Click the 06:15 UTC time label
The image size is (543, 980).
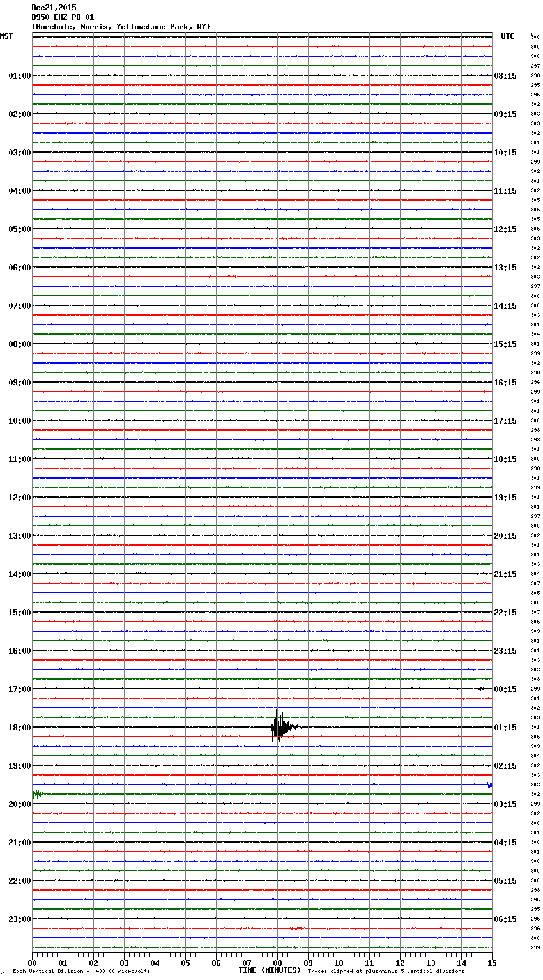[505, 919]
